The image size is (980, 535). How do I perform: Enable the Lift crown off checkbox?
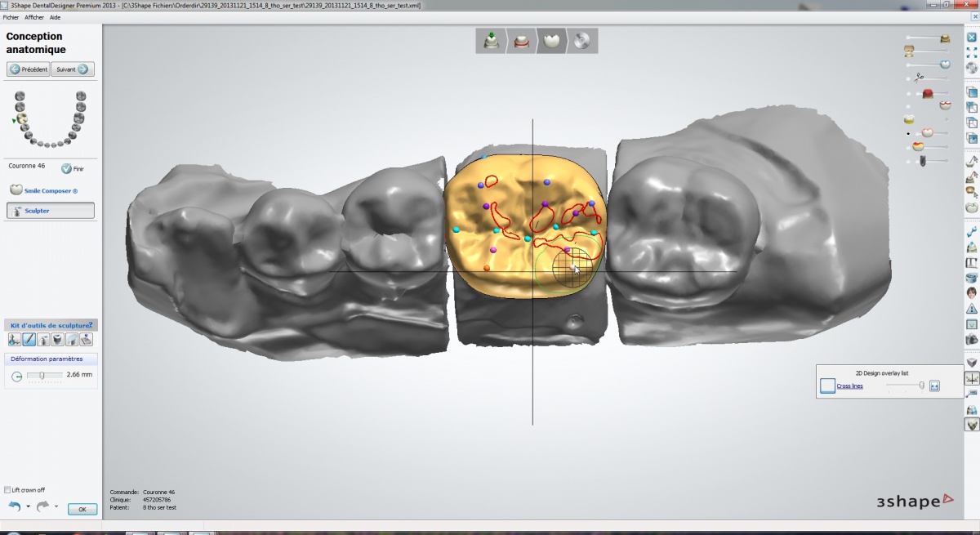tap(7, 490)
